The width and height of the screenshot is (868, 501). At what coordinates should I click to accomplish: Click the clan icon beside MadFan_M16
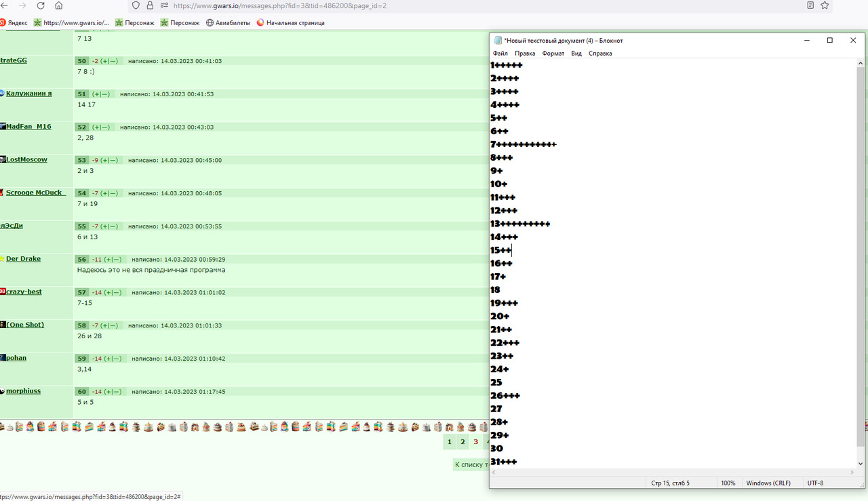pos(3,127)
